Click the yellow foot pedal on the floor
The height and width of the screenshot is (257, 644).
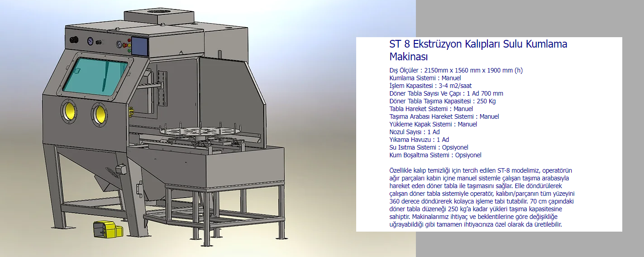pyautogui.click(x=107, y=229)
